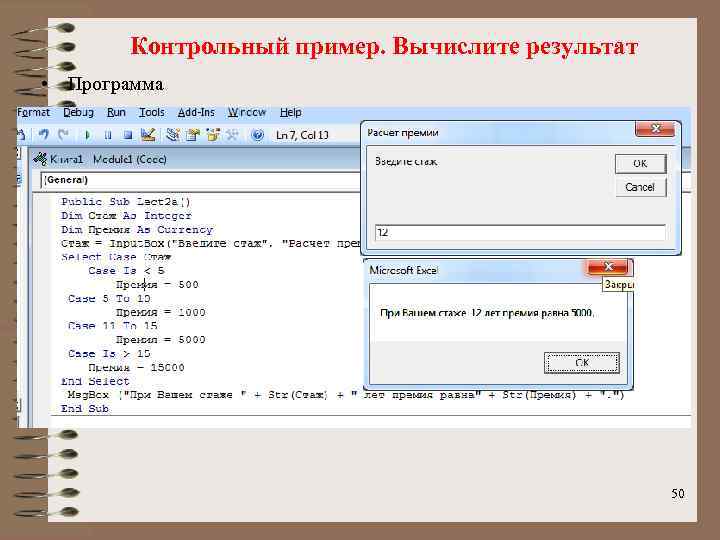Click the Undo arrow icon in the toolbar
This screenshot has height=540, width=720.
coord(44,135)
